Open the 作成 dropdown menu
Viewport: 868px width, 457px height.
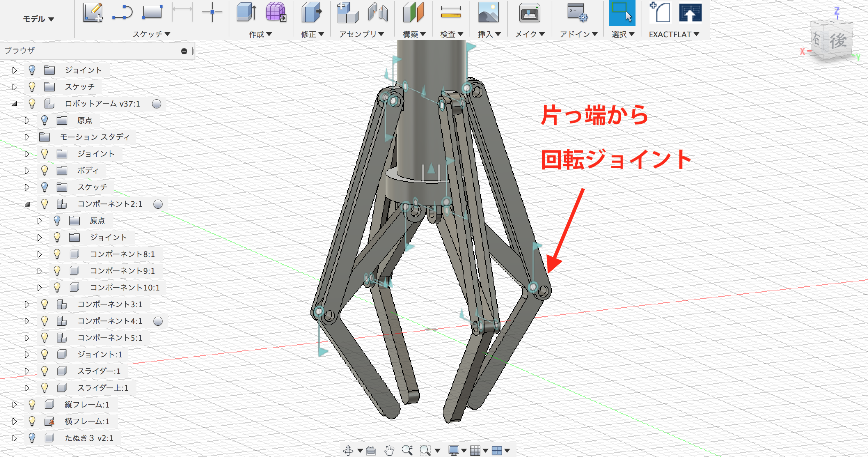tap(260, 34)
